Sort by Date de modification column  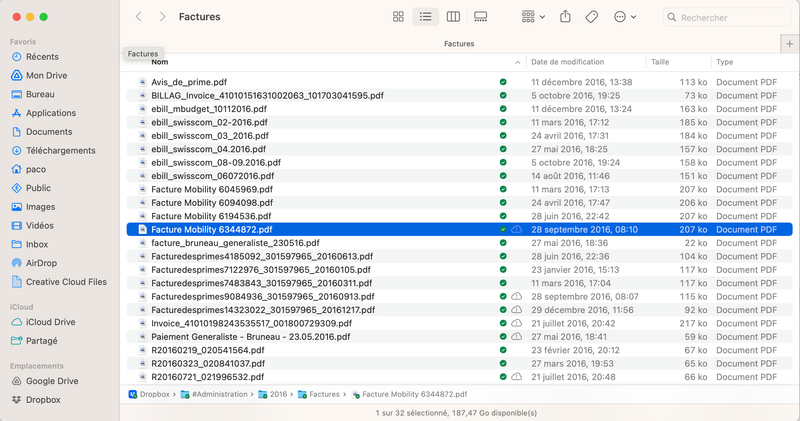point(568,62)
